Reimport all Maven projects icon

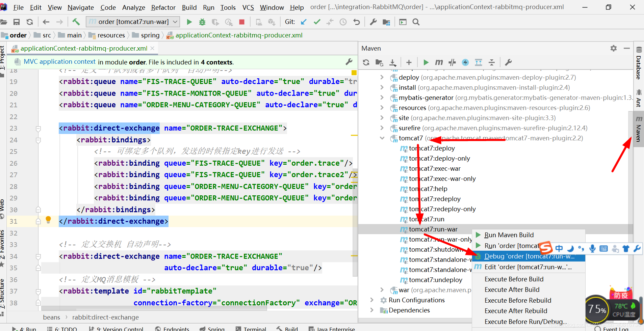tap(366, 62)
